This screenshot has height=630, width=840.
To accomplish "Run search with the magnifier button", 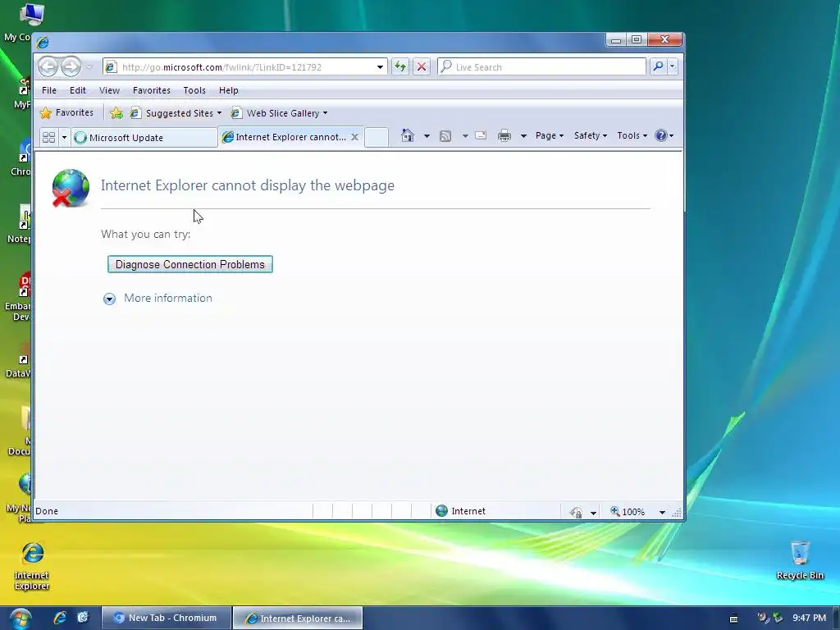I will coord(658,66).
